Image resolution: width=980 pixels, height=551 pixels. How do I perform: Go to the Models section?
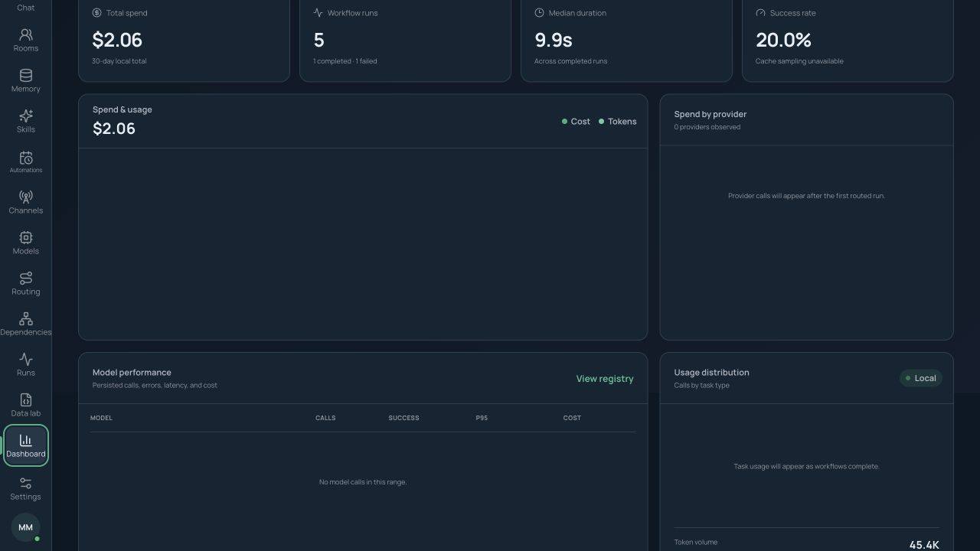click(x=25, y=243)
